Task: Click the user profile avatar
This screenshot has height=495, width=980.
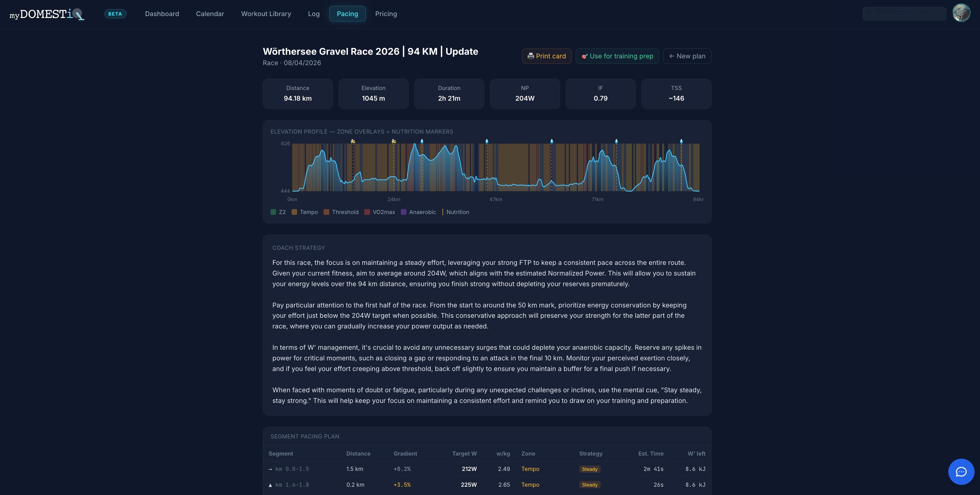Action: [x=961, y=13]
